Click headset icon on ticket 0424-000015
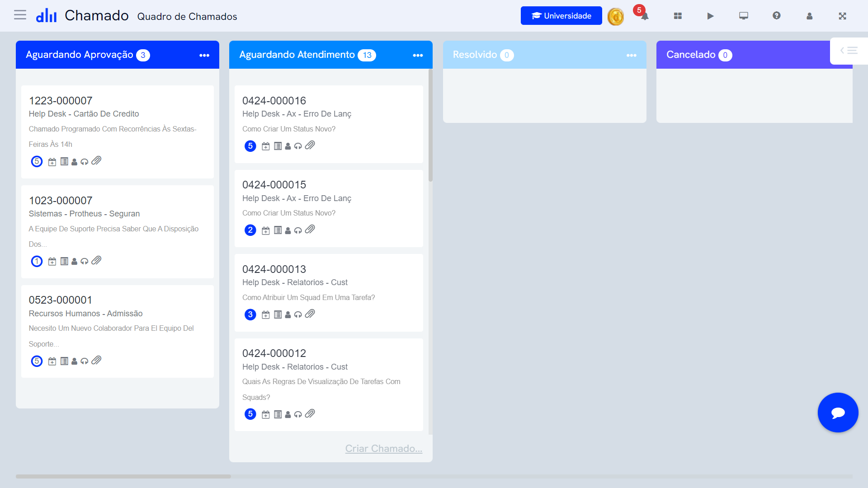 pyautogui.click(x=297, y=230)
